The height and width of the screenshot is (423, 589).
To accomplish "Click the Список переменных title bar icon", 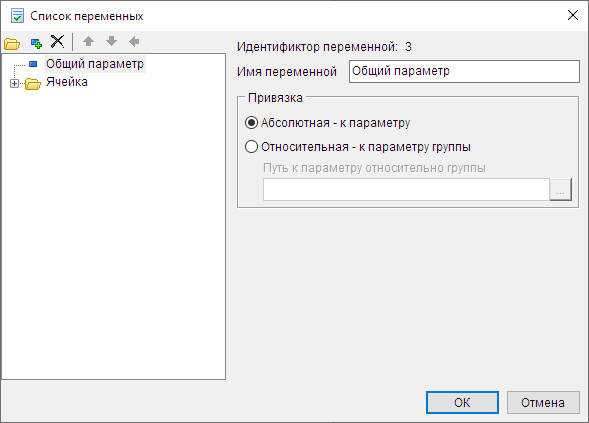I will tap(17, 16).
